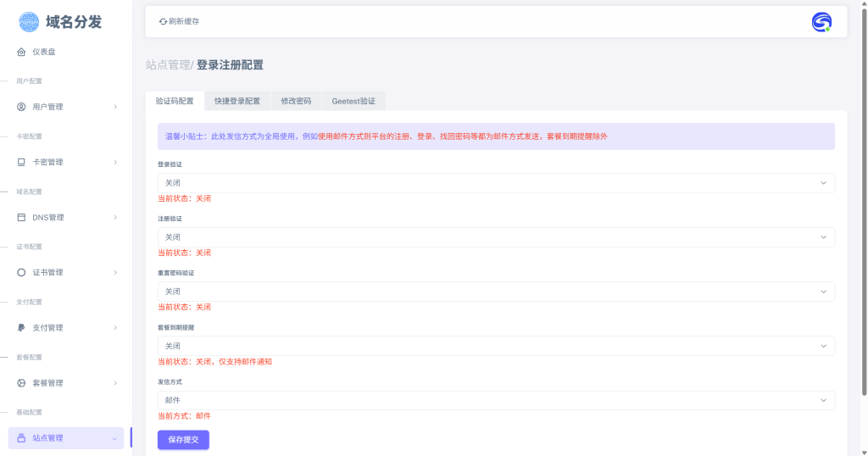Click the DNS管理 window icon

click(21, 218)
